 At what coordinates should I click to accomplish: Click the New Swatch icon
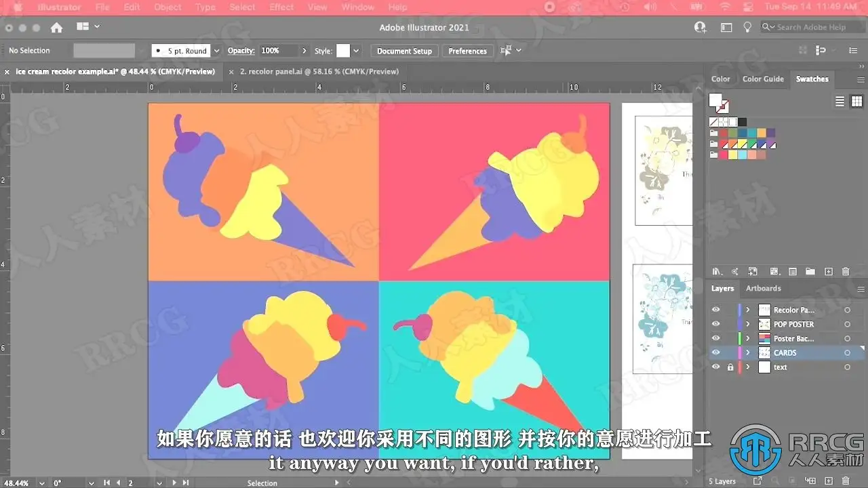(828, 271)
